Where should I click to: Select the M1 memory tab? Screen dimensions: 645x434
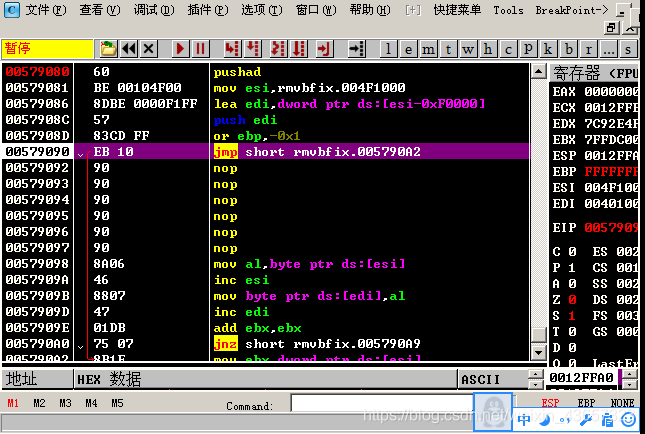pos(13,403)
